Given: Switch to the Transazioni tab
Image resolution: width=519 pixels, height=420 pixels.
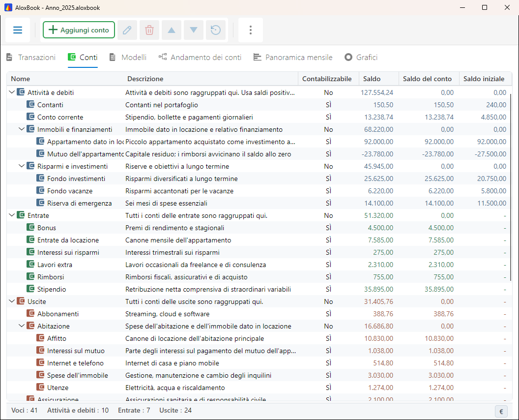Looking at the screenshot, I should tap(31, 58).
